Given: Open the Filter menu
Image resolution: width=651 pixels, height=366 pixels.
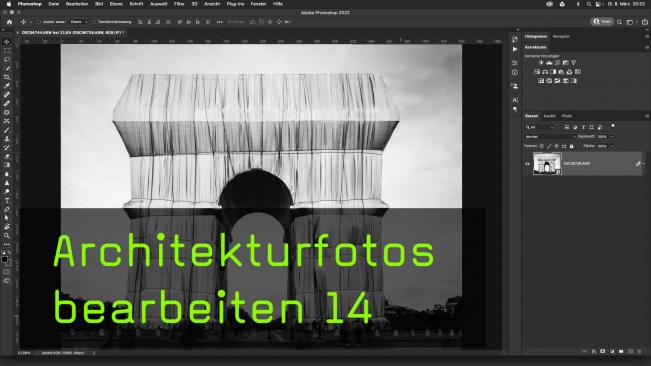Looking at the screenshot, I should click(x=179, y=4).
